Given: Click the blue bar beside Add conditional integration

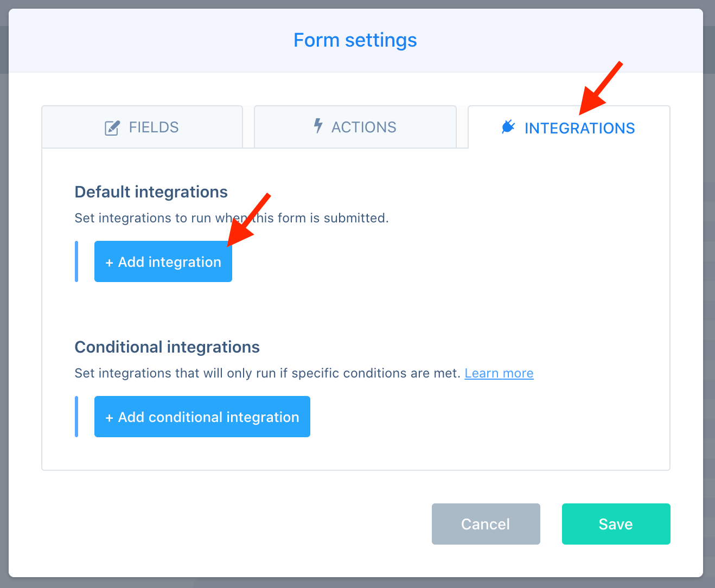Looking at the screenshot, I should pyautogui.click(x=76, y=417).
